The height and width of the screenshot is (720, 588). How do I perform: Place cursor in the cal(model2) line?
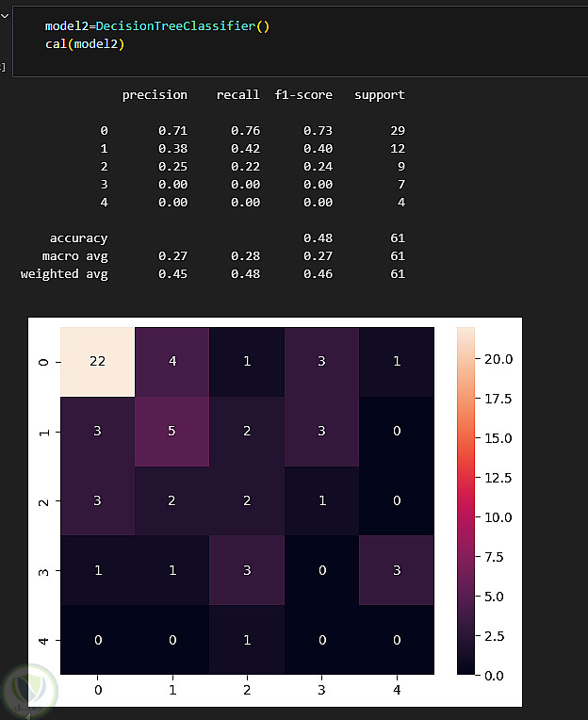pos(84,43)
